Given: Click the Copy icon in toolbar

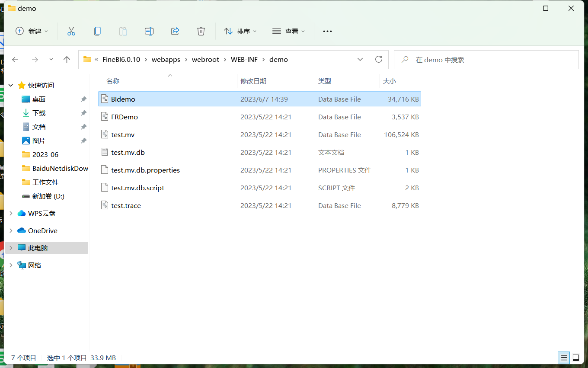Looking at the screenshot, I should click(x=97, y=31).
